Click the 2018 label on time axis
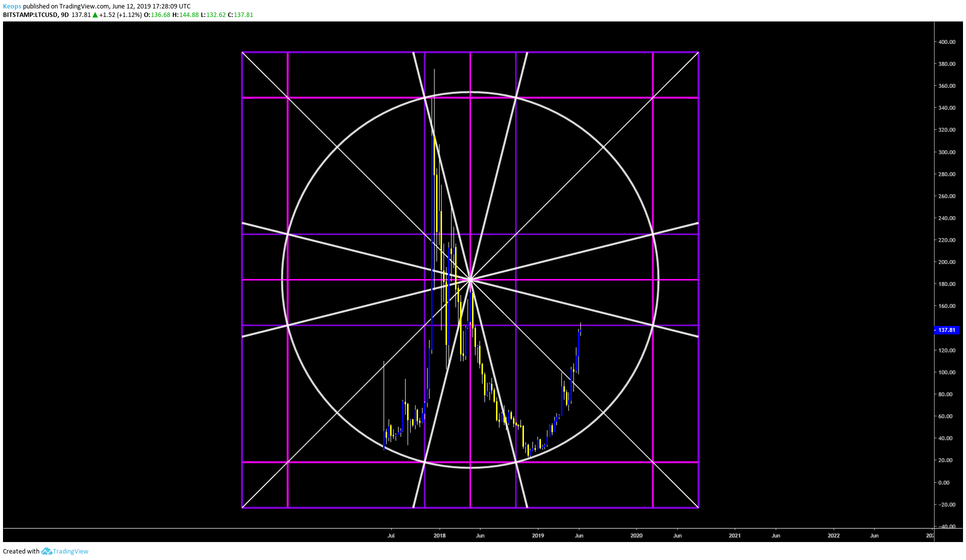Viewport: 966px width, 560px height. 440,536
